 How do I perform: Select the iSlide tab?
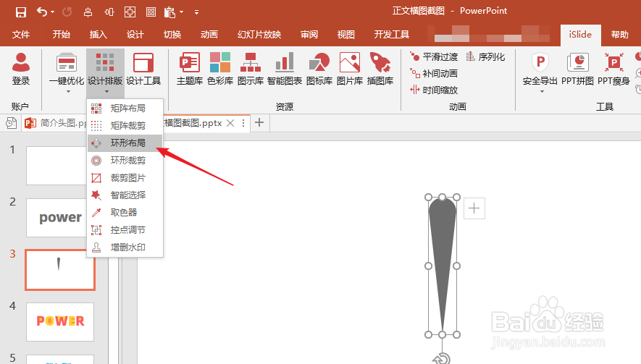580,35
